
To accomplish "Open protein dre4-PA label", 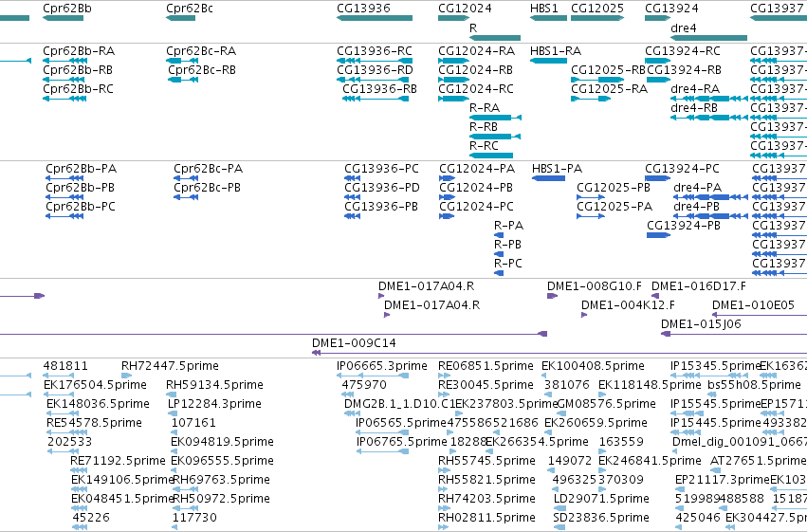I will (698, 188).
